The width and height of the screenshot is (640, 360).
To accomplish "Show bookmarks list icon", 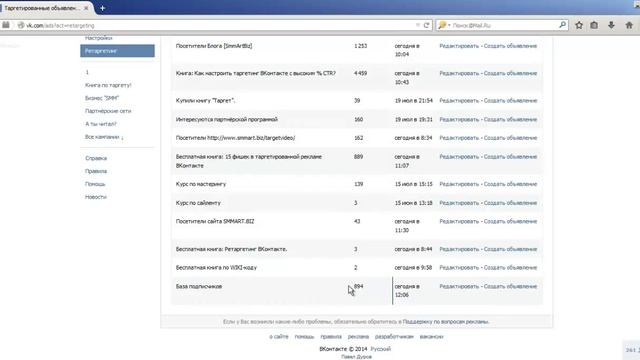I will coord(594,25).
